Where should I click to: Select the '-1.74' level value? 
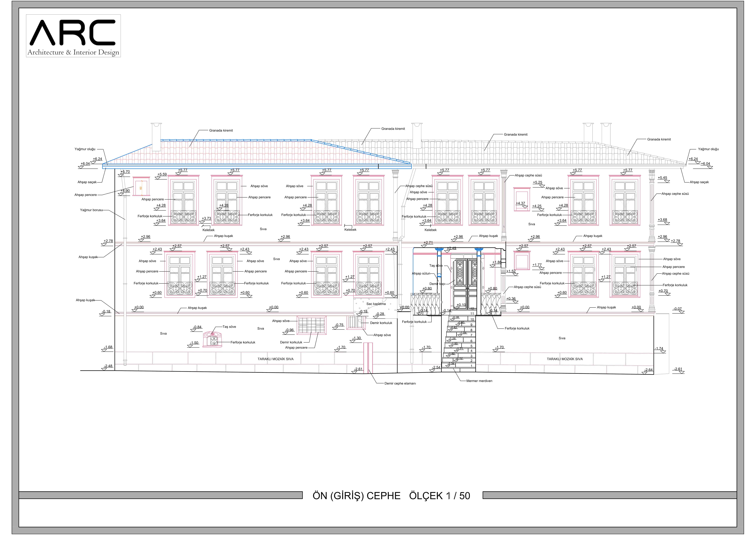[x=659, y=349]
